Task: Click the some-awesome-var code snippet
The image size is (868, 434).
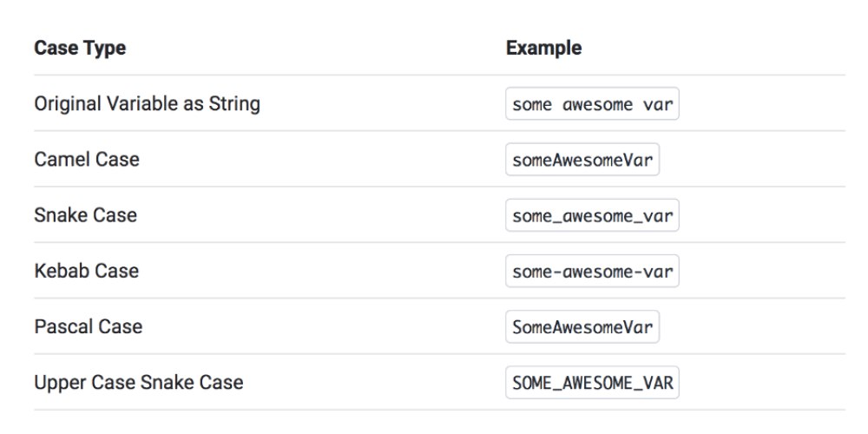Action: (592, 271)
